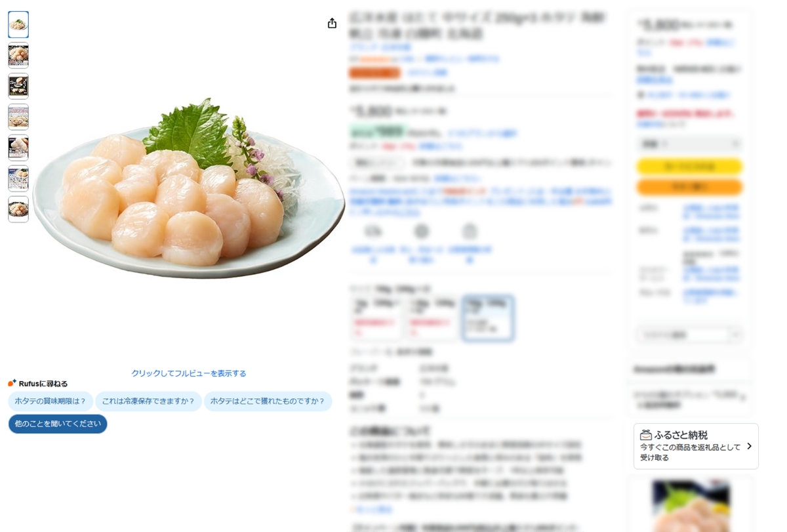Select the first thumbnail of scallops on plate
Viewport: 787px width, 532px height.
[18, 24]
